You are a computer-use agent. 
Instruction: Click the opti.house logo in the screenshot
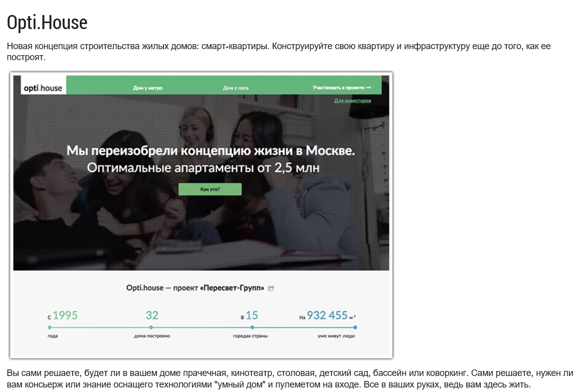pyautogui.click(x=43, y=88)
